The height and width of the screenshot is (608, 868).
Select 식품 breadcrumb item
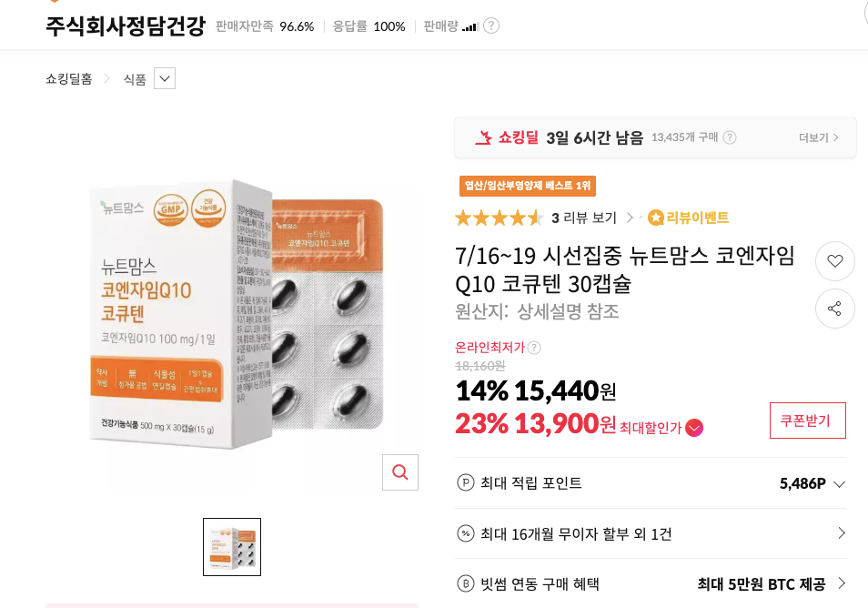point(135,80)
